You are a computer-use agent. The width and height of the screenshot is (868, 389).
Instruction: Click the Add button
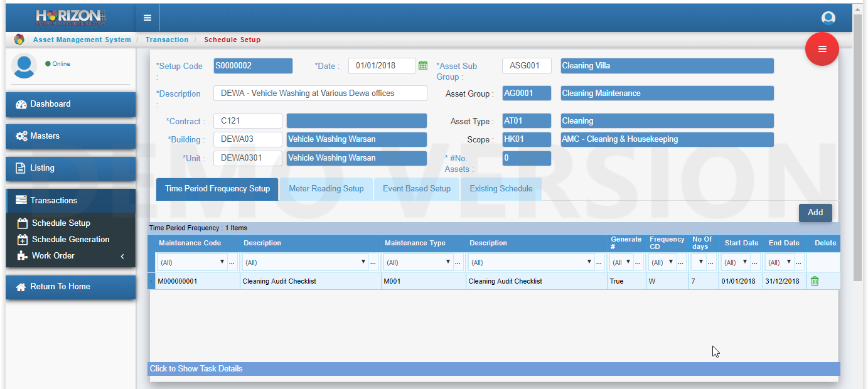[x=815, y=213]
